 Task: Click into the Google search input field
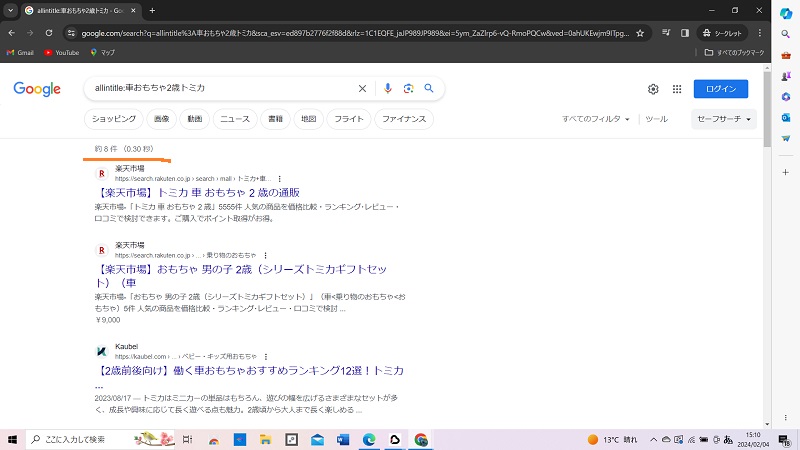tap(222, 88)
